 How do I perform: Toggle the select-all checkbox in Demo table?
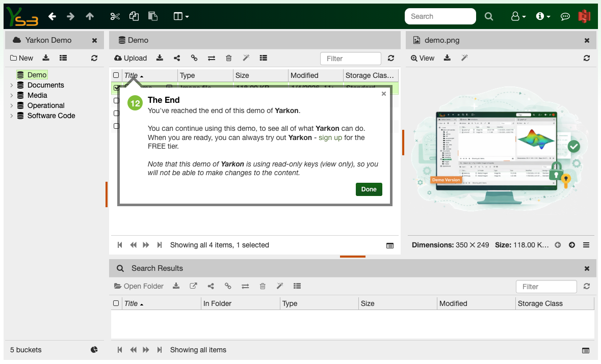(116, 75)
